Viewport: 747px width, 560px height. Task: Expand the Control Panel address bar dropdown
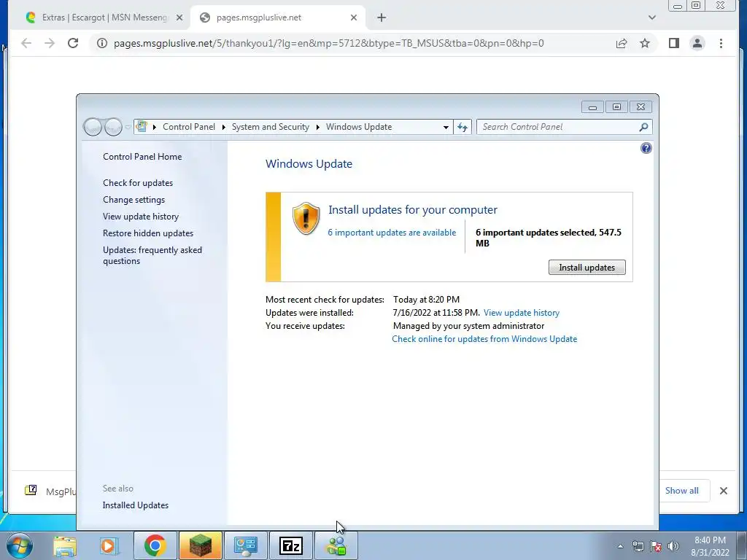point(446,127)
